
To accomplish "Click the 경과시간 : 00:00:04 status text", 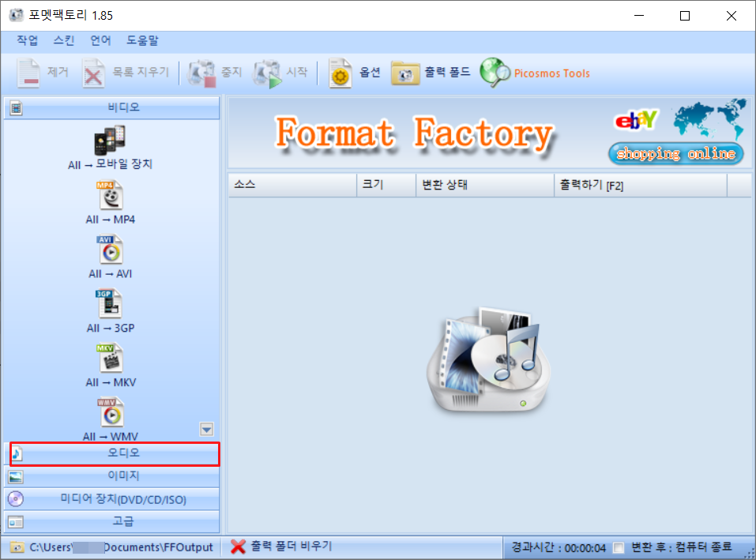I will pyautogui.click(x=559, y=547).
